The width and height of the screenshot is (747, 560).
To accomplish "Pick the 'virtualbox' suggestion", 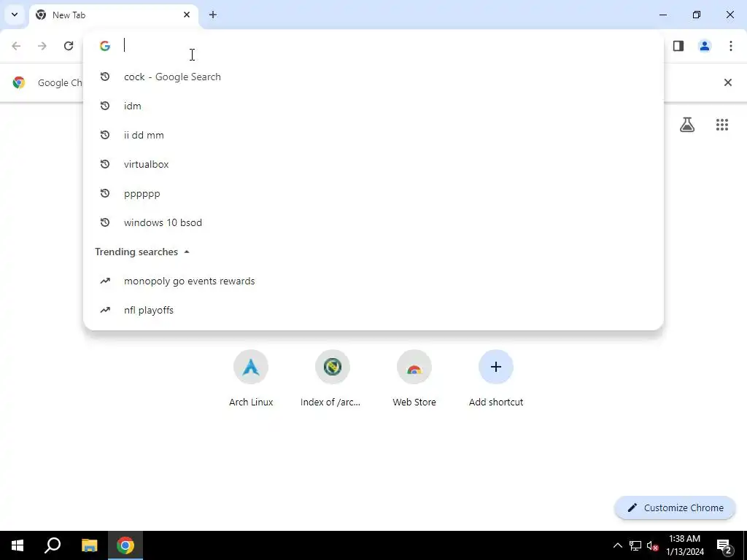I will point(373,164).
